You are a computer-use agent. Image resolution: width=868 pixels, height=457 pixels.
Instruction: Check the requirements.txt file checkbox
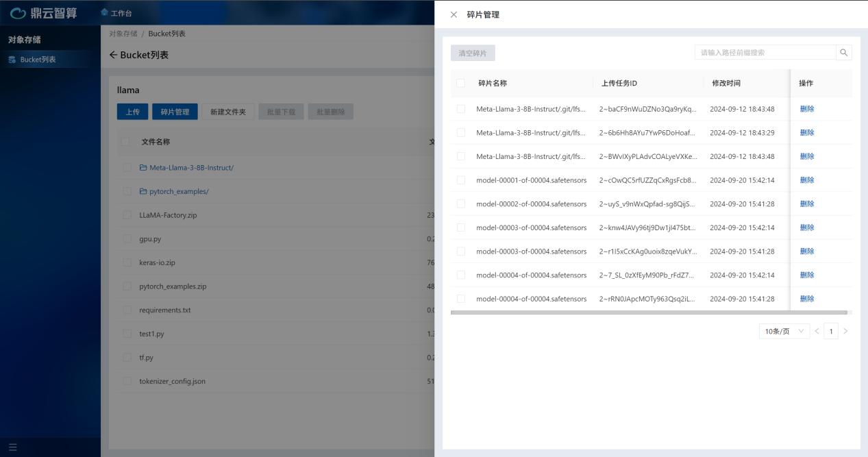point(127,310)
